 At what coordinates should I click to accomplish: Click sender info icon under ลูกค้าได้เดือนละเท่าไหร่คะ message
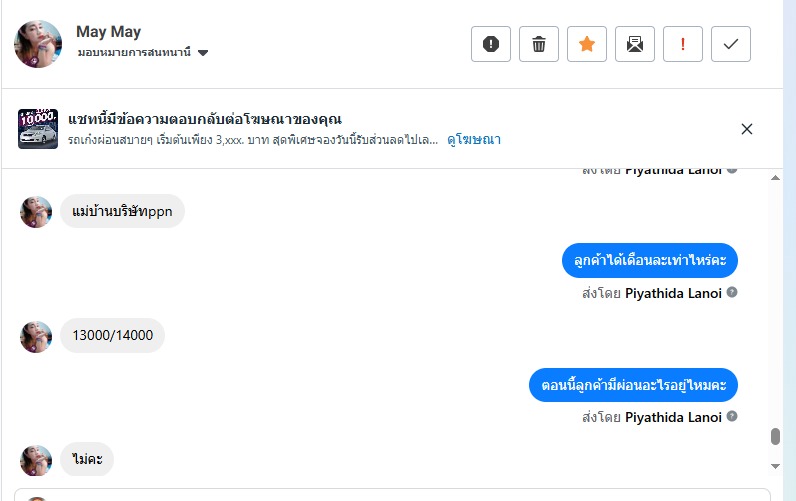coord(732,293)
